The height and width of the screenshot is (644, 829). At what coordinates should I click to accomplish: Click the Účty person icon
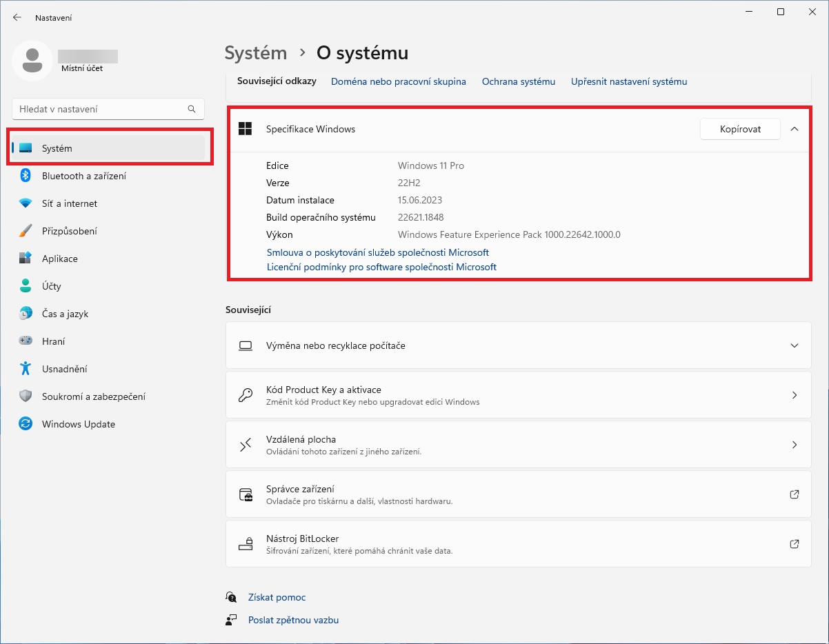(26, 286)
